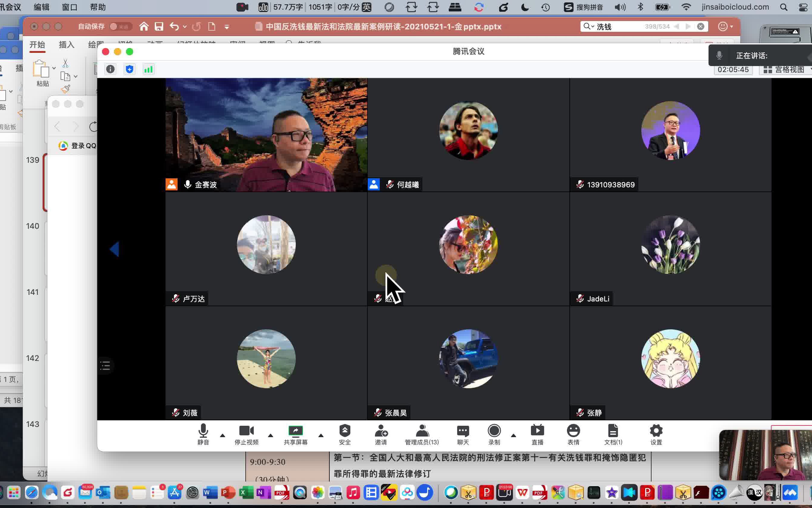Screen dimensions: 812x508
Task: Go to next search result arrow
Action: [x=688, y=26]
